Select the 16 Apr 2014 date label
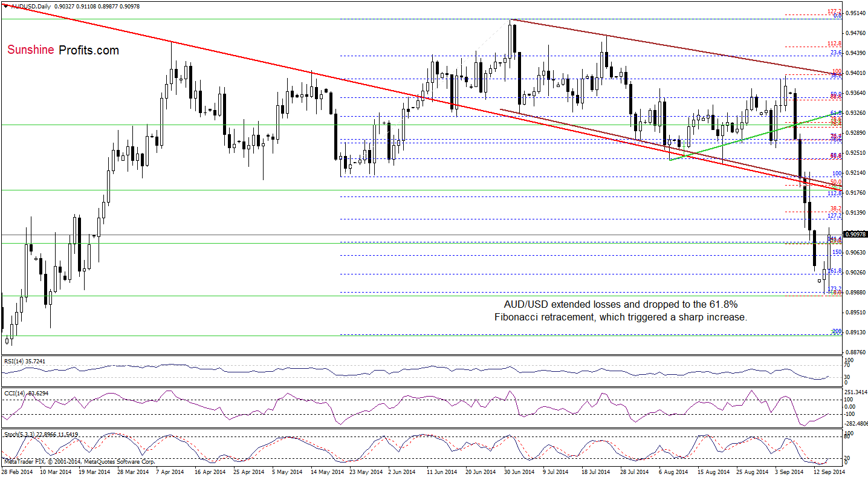The height and width of the screenshot is (477, 868). (211, 472)
